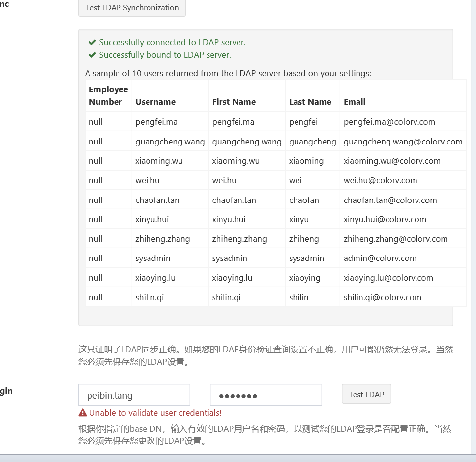Click email shilin.qi@colorv.com

coord(383,297)
